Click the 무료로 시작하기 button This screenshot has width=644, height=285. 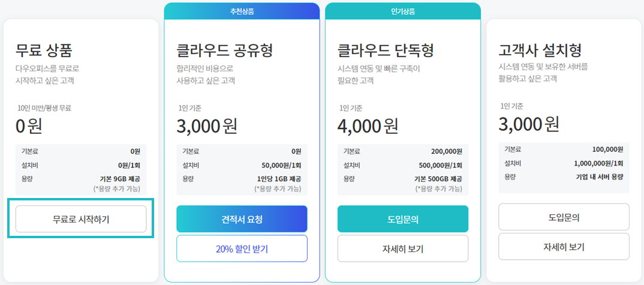[x=81, y=219]
